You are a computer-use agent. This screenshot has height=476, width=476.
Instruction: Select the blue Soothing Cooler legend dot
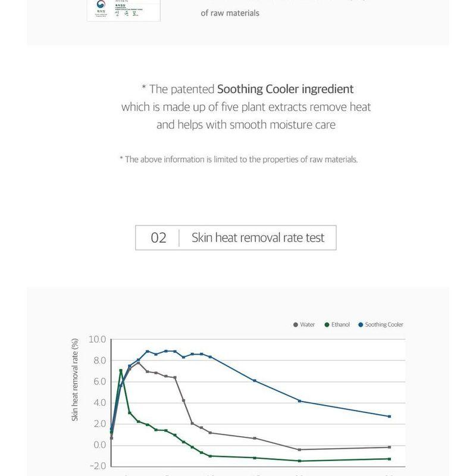click(x=361, y=325)
